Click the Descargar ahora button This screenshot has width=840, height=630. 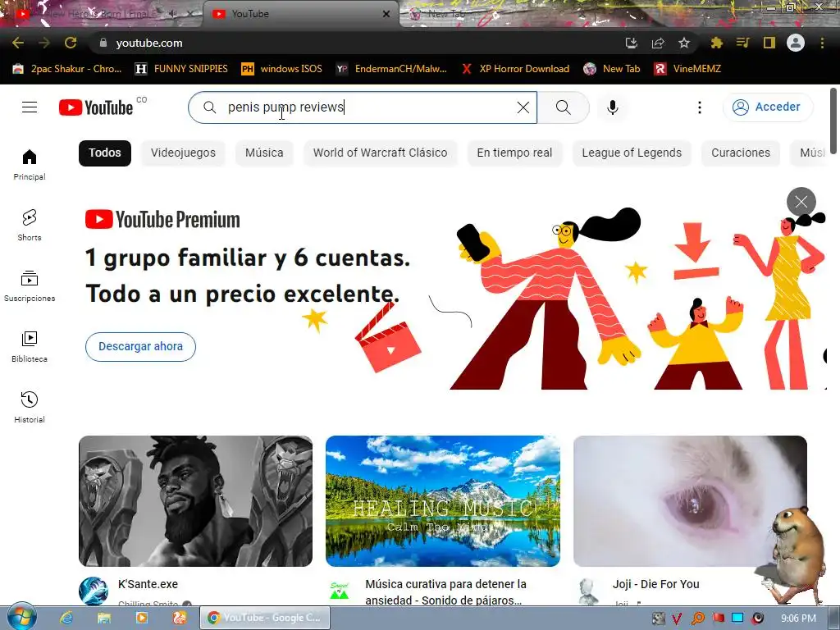(140, 347)
